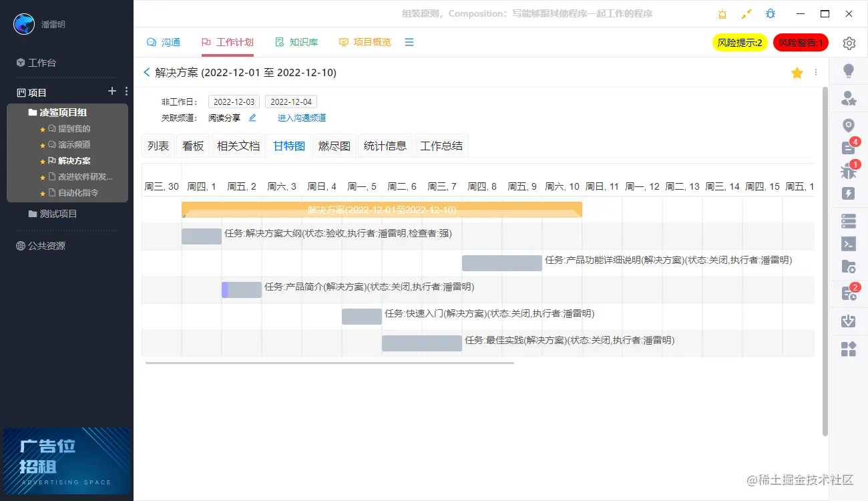The width and height of the screenshot is (868, 501).
Task: Click the location pin icon in right sidebar
Action: point(849,125)
